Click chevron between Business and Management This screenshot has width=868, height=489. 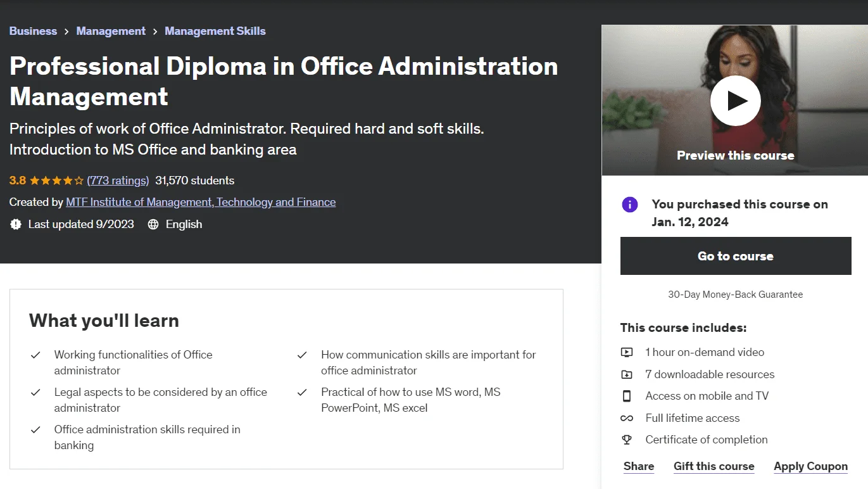(x=66, y=32)
